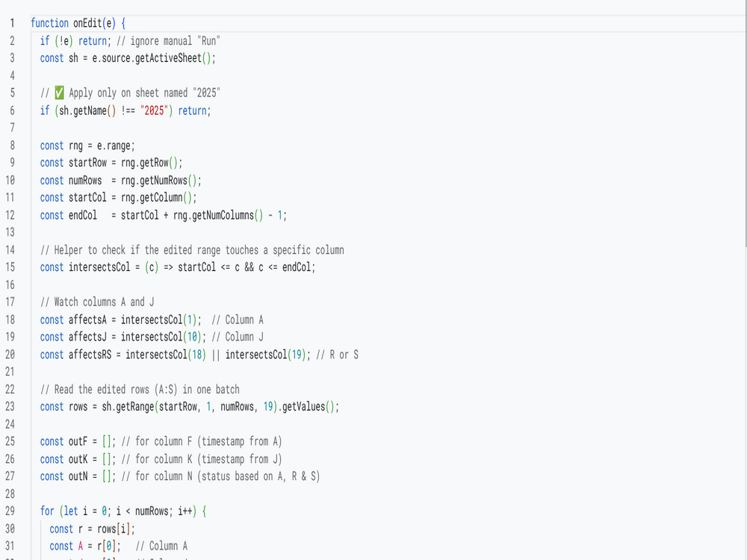Click the vertical scrollbar thumb on the right

(745, 124)
